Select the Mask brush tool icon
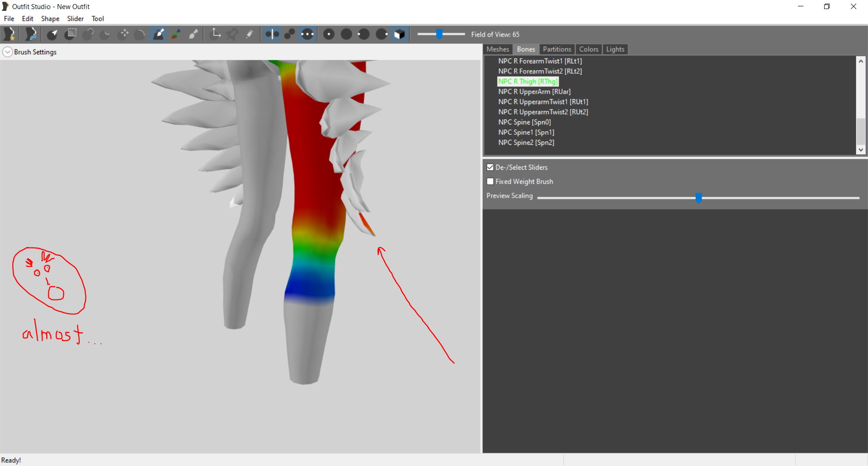This screenshot has height=466, width=868. [x=70, y=34]
